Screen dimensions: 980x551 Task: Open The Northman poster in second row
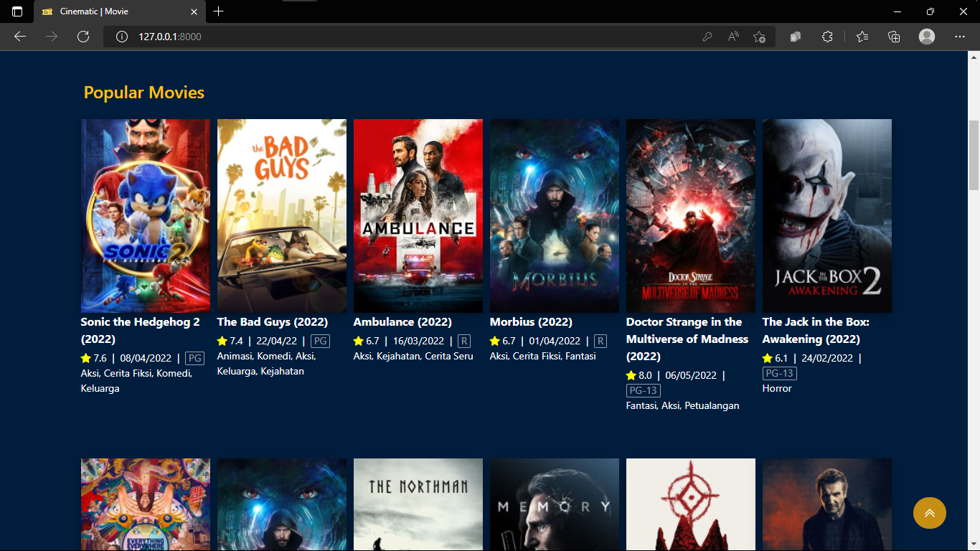tap(418, 504)
